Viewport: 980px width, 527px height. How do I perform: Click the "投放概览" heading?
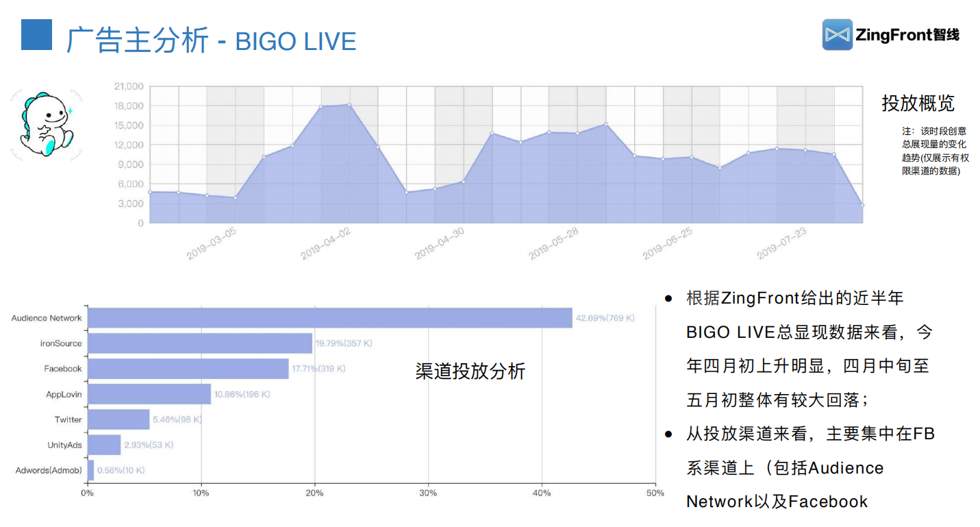[918, 103]
